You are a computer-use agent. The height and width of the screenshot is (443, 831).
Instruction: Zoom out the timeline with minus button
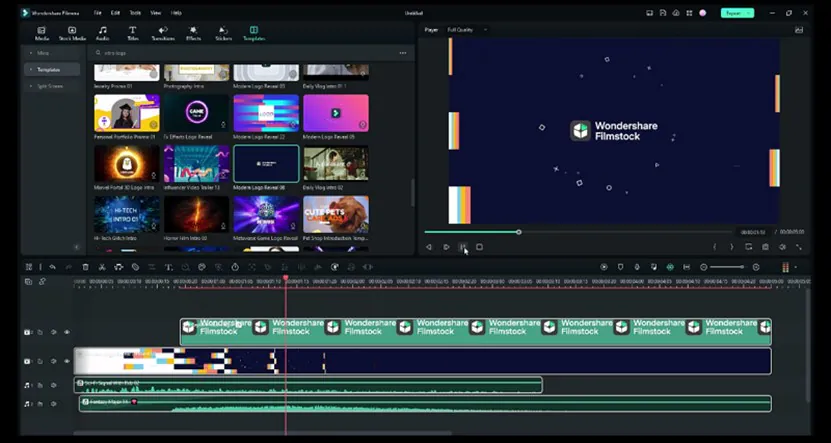703,267
